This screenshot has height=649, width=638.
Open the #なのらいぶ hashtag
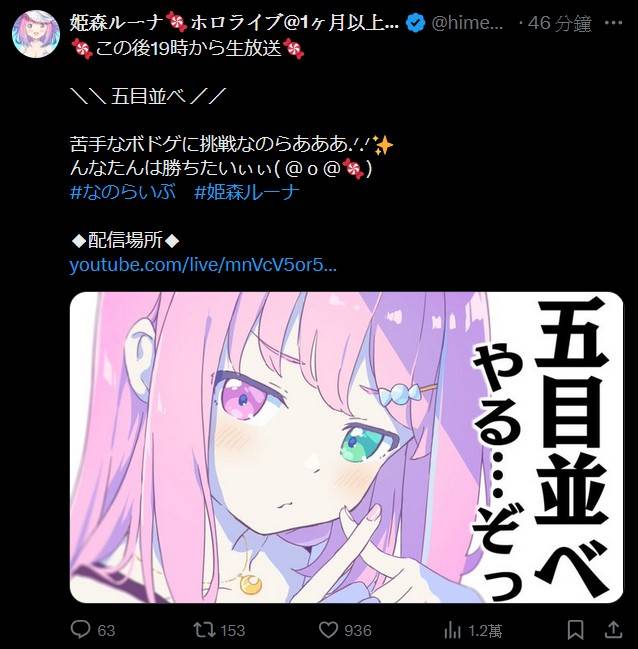click(x=123, y=192)
